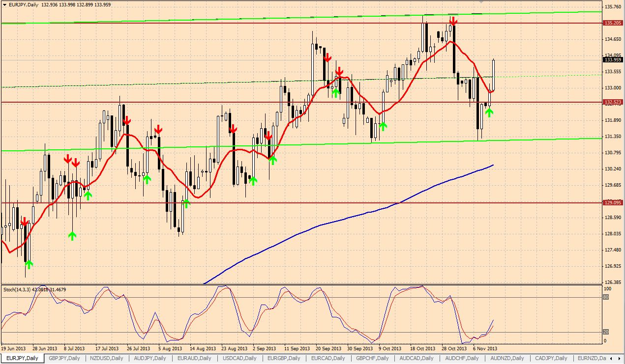Open the AUDNZD,Daily chart tab
Screen dimensions: 625x364
(506, 358)
